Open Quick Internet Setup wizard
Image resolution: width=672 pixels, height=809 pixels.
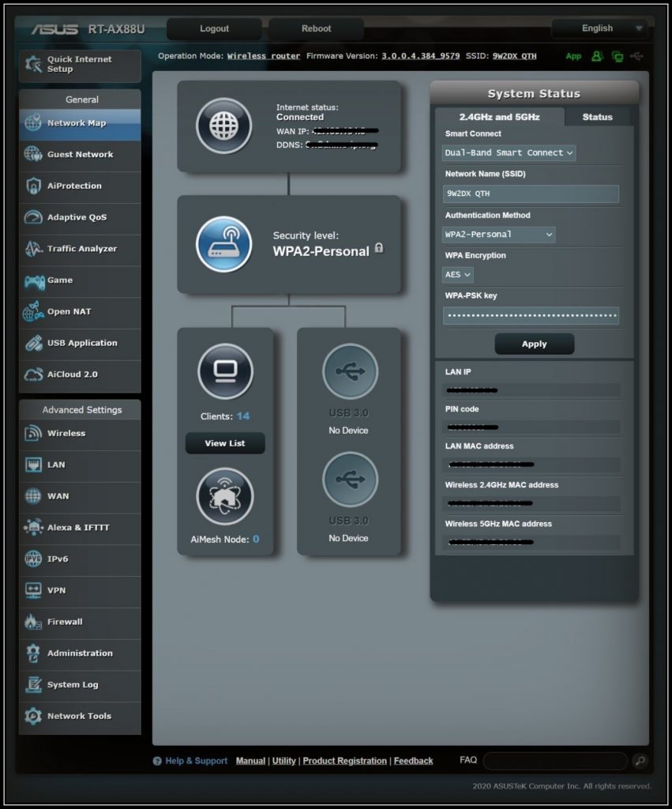point(80,65)
